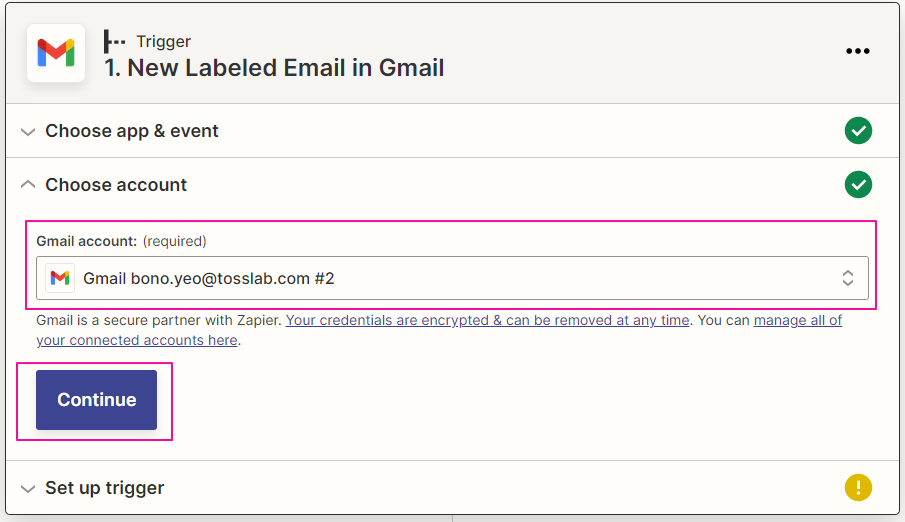Click green checkmark beside Choose app & event

(x=858, y=131)
